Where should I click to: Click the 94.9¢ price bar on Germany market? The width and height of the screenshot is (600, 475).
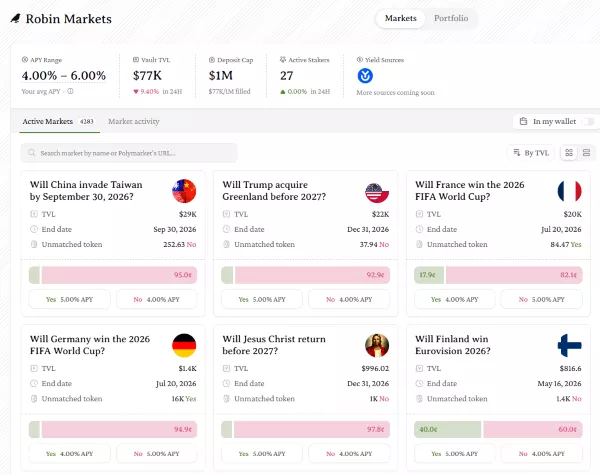coord(119,429)
